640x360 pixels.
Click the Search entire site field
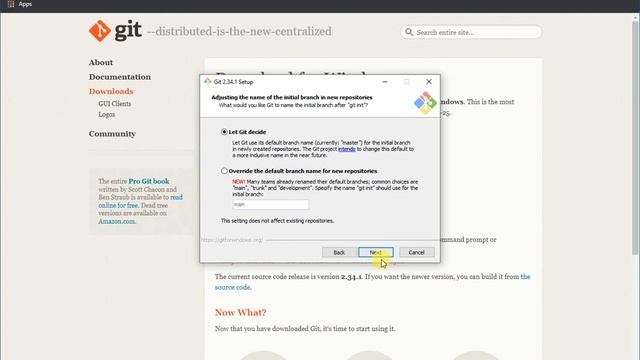[471, 32]
